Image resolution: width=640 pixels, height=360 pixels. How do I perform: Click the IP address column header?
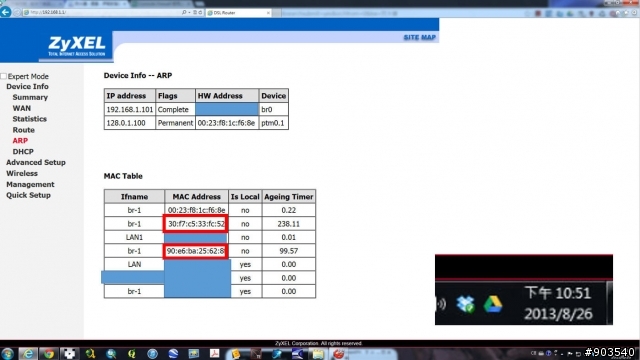point(130,96)
